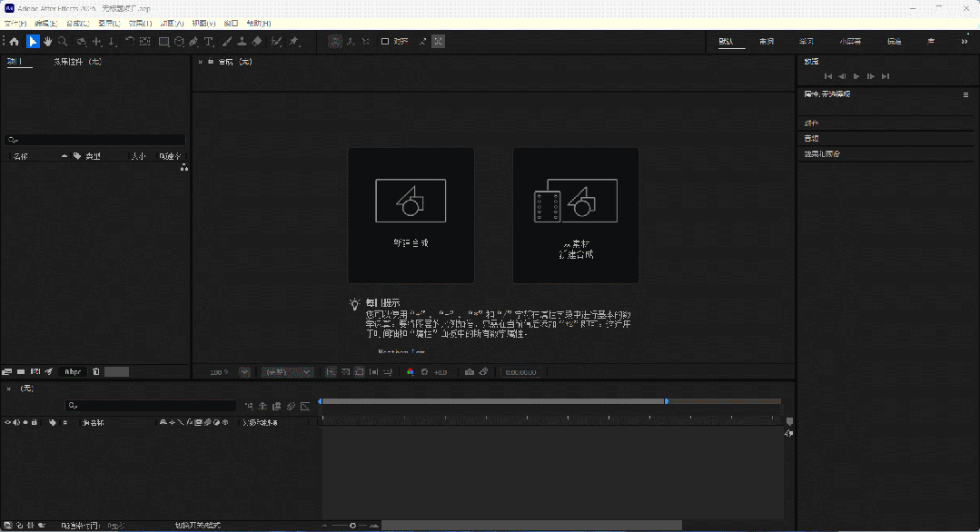
Task: Toggle Layer Switches pane at timeline bottom-left
Action: 7,526
